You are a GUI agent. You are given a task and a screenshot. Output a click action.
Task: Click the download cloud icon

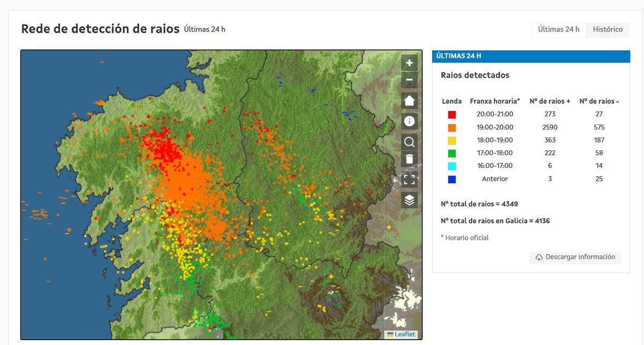pos(539,258)
